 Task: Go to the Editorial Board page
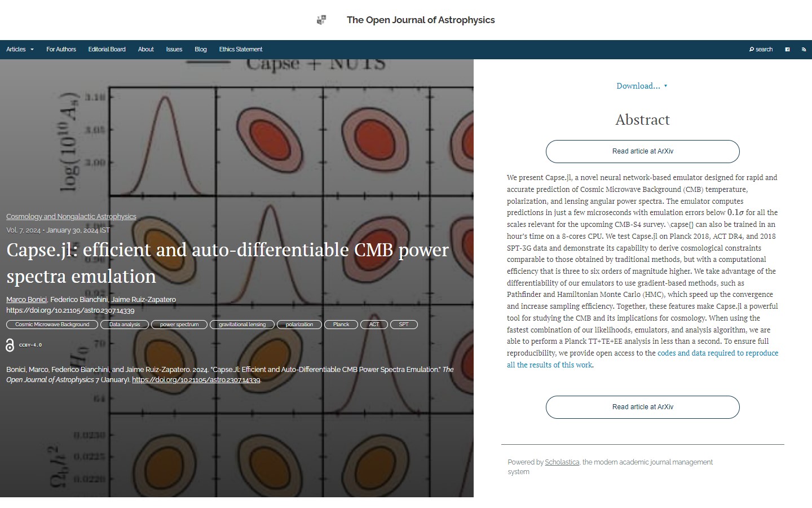coord(107,50)
